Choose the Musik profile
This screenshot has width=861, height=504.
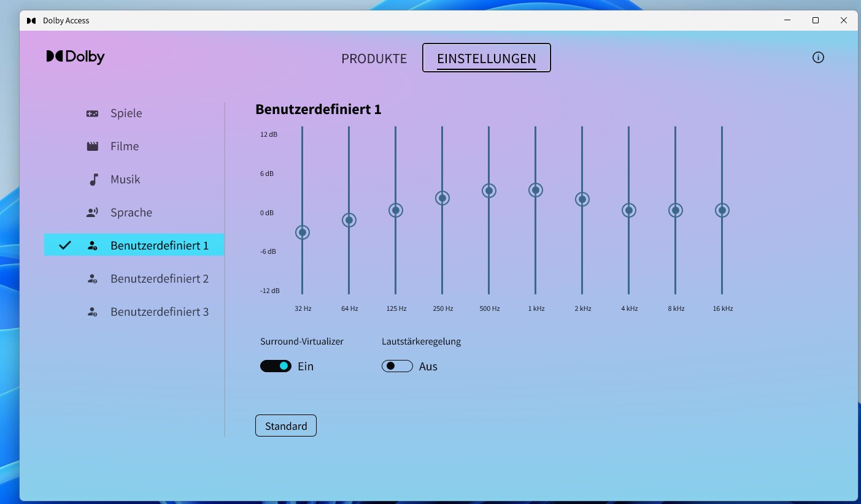[x=134, y=180]
